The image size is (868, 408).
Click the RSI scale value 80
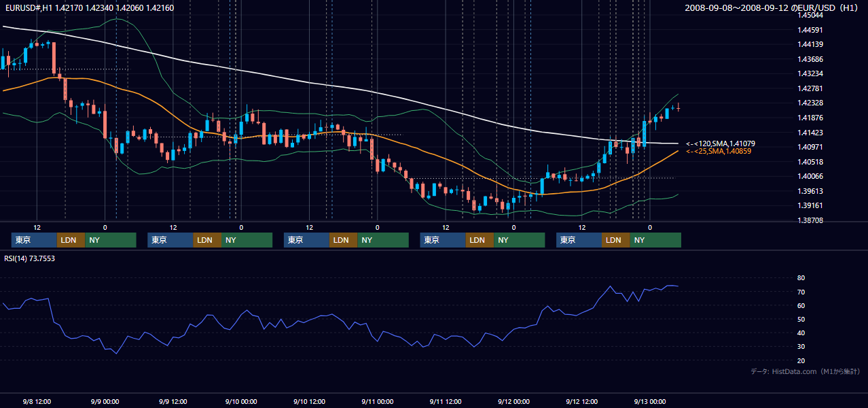click(x=801, y=278)
